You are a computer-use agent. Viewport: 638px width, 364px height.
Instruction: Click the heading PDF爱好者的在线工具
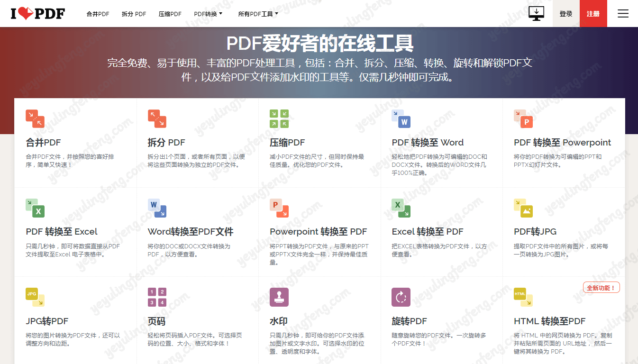click(x=320, y=43)
